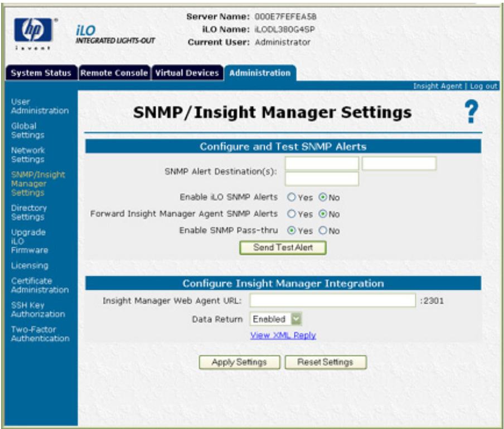Open User Administration in the sidebar
Viewport: 504px width, 429px height.
40,106
